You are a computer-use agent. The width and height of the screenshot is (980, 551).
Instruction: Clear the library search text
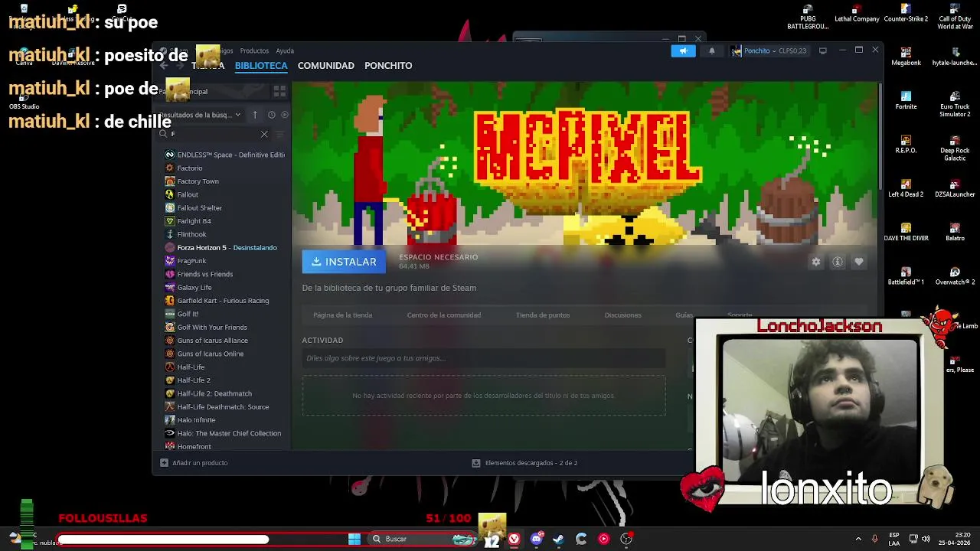pos(264,134)
